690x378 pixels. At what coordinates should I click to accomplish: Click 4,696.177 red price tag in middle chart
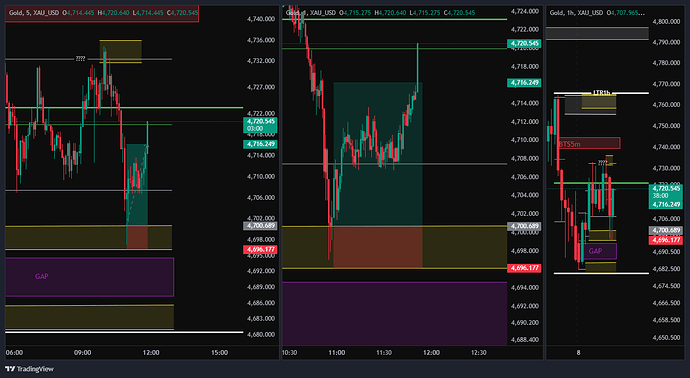525,268
